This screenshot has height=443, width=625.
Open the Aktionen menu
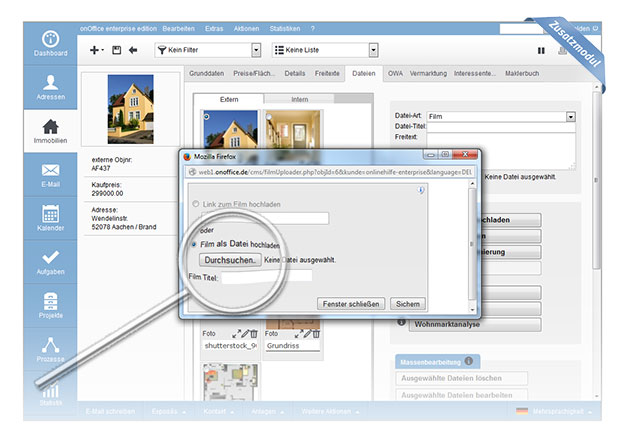coord(246,29)
